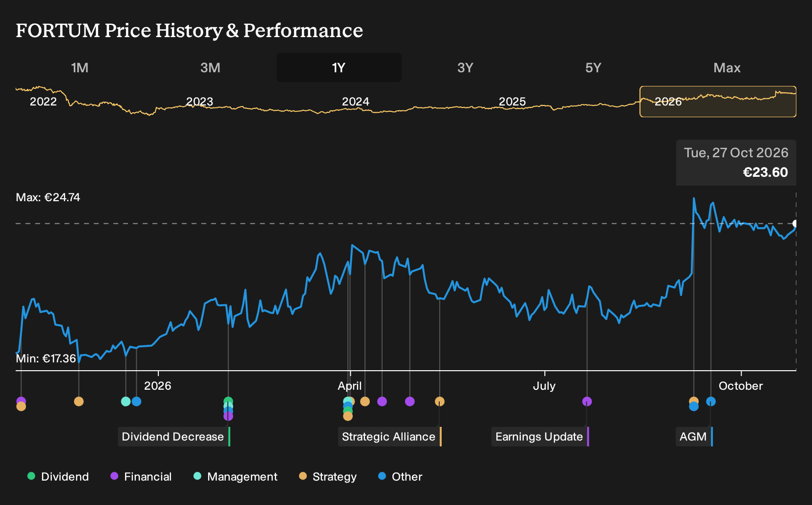Click the purple Financial event dot near July
The height and width of the screenshot is (505, 812).
(587, 401)
